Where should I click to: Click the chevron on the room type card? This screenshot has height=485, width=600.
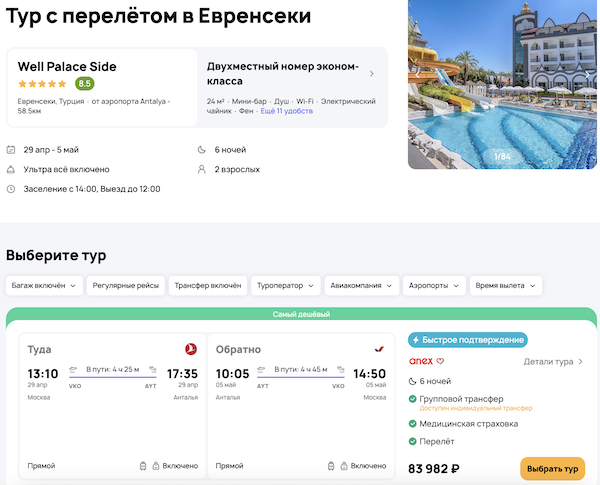pyautogui.click(x=372, y=73)
